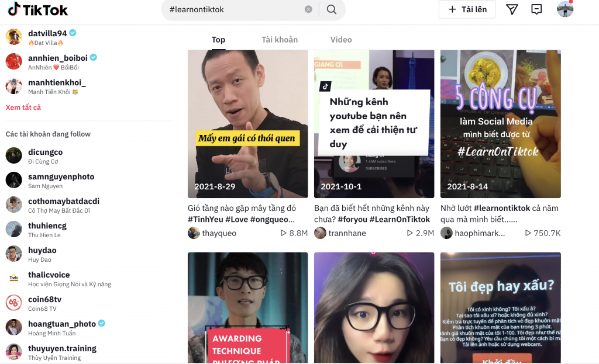The image size is (599, 364).
Task: Click the thuhiencg username
Action: tap(47, 226)
